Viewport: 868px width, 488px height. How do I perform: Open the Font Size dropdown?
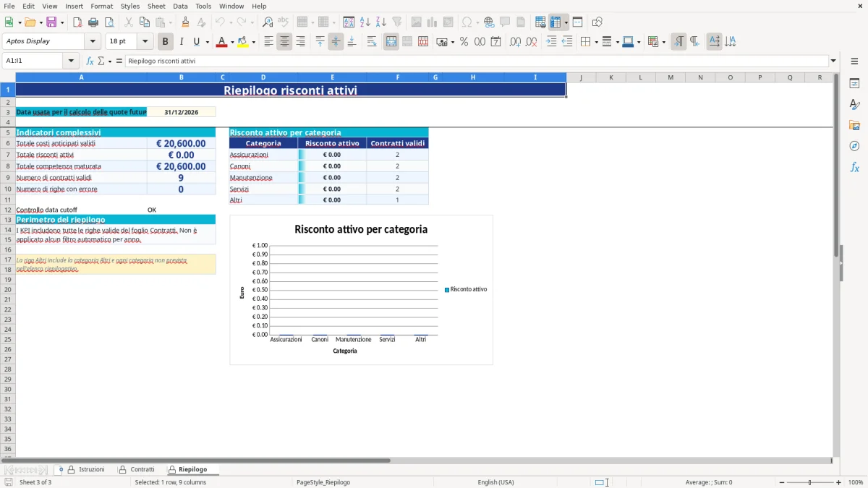click(x=145, y=41)
